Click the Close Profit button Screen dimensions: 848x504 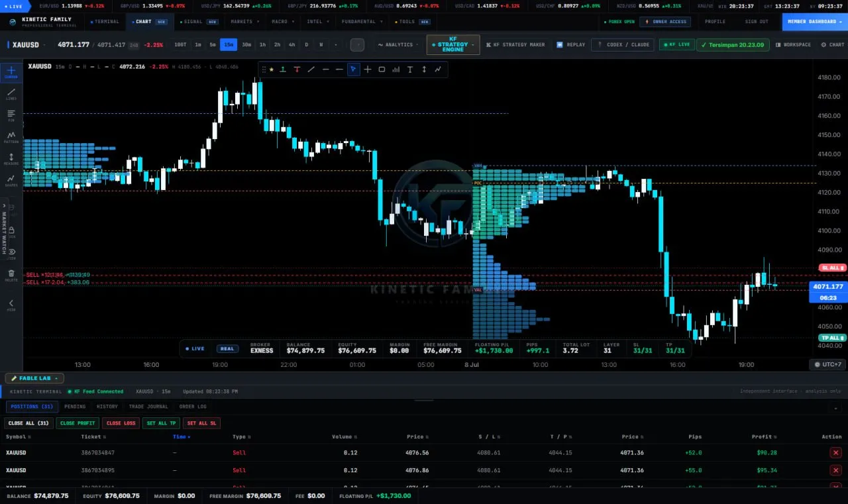pos(78,423)
